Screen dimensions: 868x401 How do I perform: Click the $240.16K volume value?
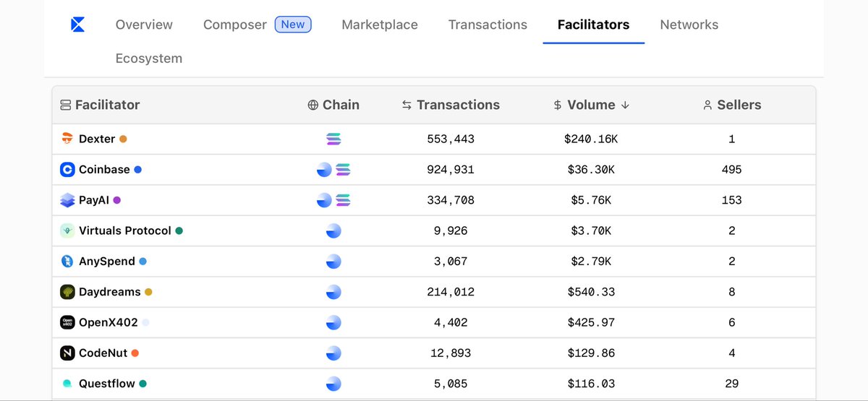[591, 139]
